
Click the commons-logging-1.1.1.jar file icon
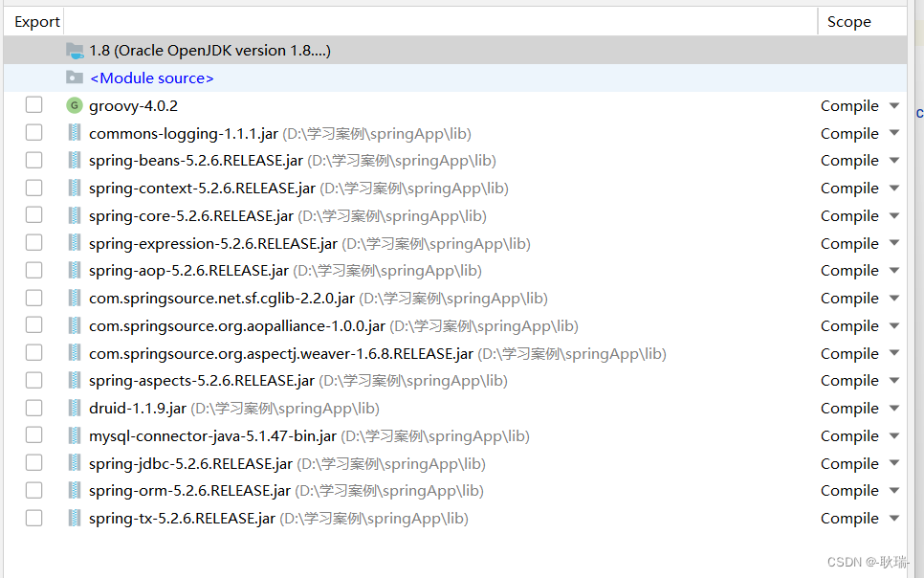75,133
